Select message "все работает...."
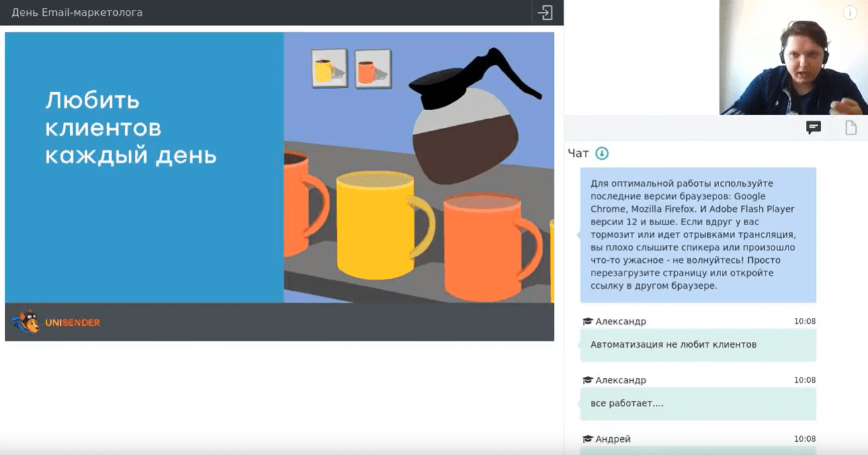Screen dimensions: 868x455 [x=698, y=403]
